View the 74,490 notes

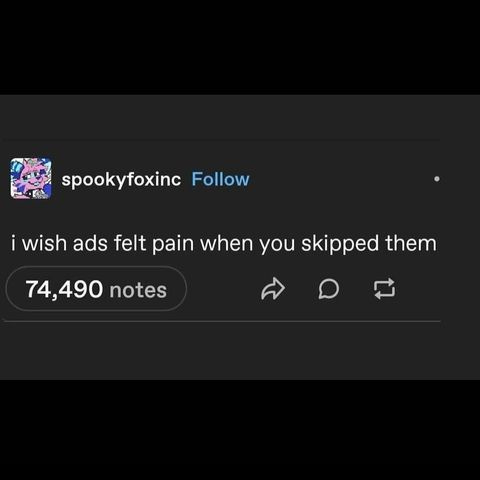click(x=96, y=289)
